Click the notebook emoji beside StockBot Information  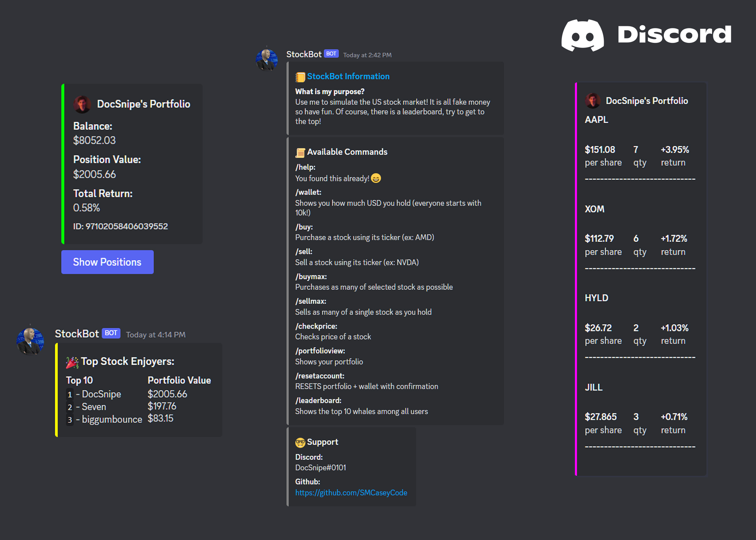(x=300, y=77)
